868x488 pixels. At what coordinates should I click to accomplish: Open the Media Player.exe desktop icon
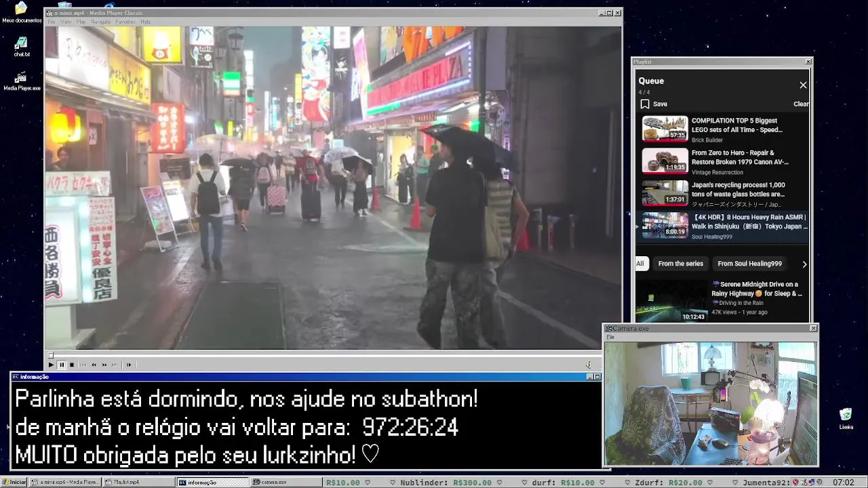[x=22, y=81]
